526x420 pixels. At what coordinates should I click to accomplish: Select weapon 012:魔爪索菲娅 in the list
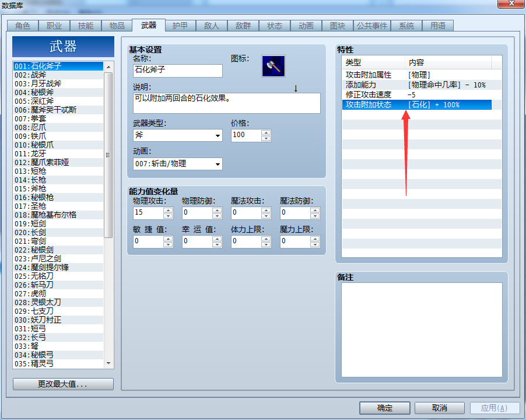coord(58,162)
